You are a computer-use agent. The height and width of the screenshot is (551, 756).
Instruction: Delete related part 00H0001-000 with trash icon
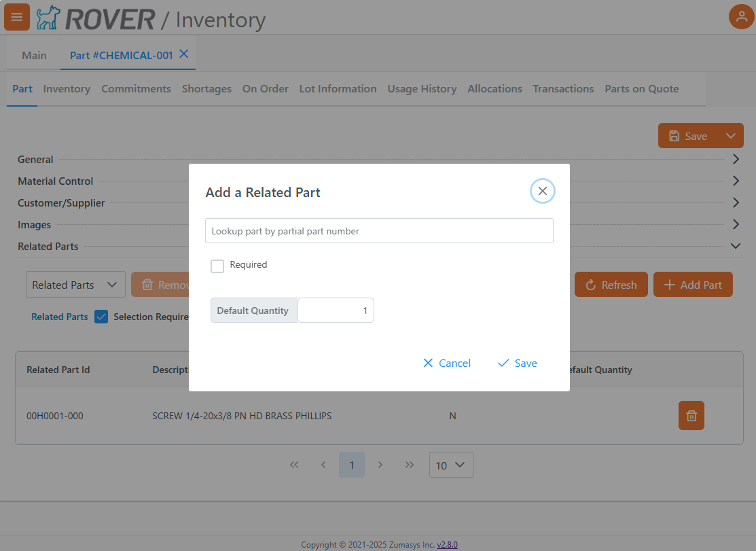(691, 416)
